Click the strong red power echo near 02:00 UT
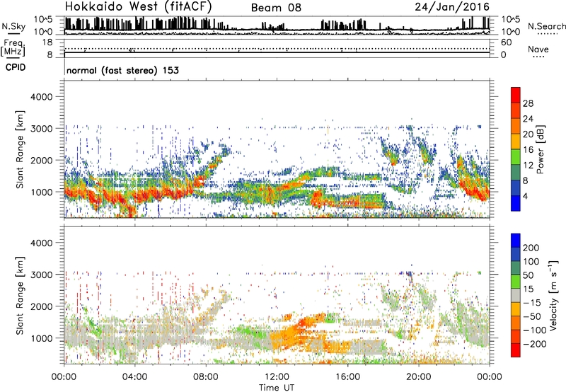This screenshot has height=392, width=566. coord(93,199)
